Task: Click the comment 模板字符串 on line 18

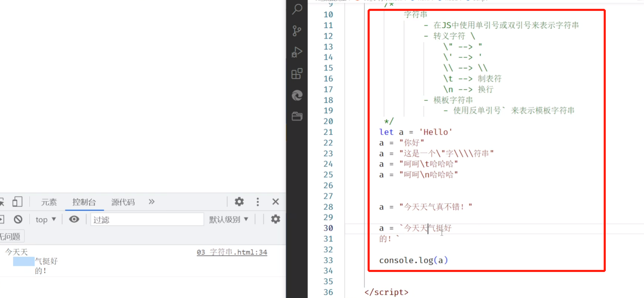Action: 453,100
